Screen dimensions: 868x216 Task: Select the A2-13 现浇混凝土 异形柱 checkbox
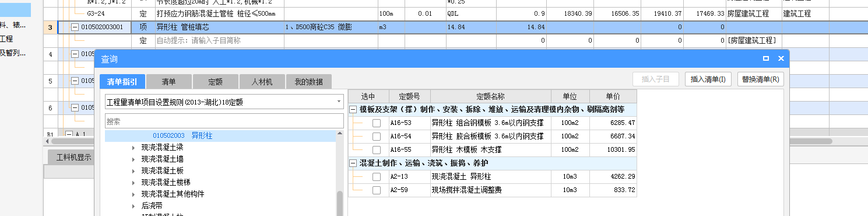pyautogui.click(x=377, y=177)
